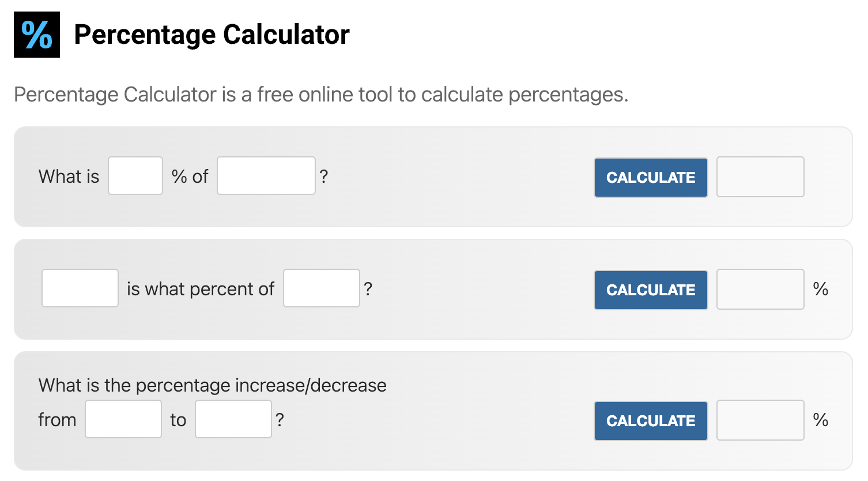Click the question mark after the first equation
This screenshot has height=481, width=868.
324,176
